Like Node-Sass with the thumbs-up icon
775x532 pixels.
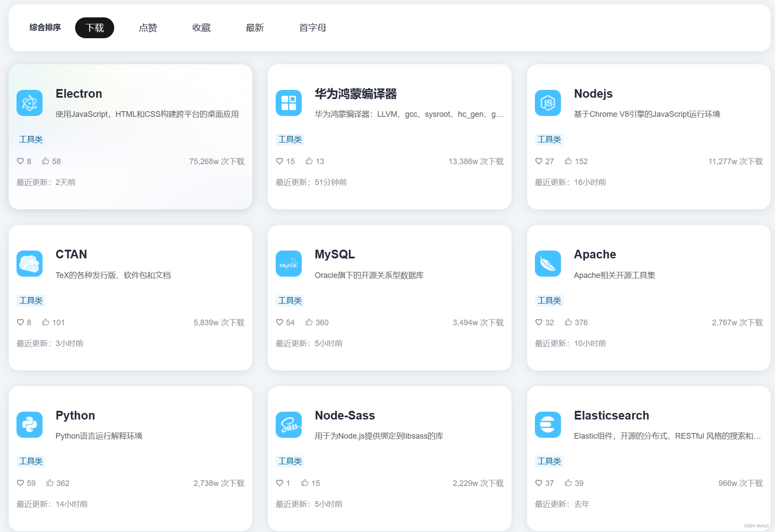point(305,483)
